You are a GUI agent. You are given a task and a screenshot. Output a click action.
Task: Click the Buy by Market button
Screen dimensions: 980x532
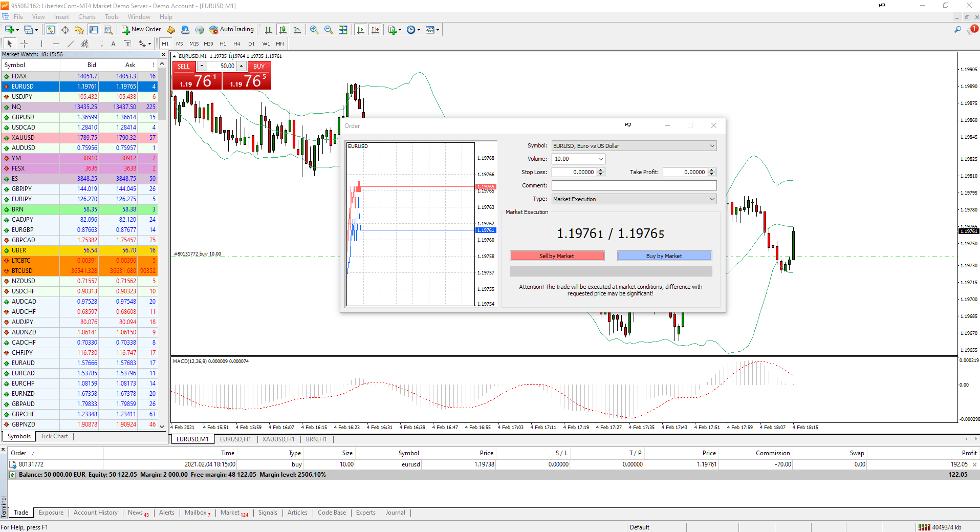[x=664, y=256]
